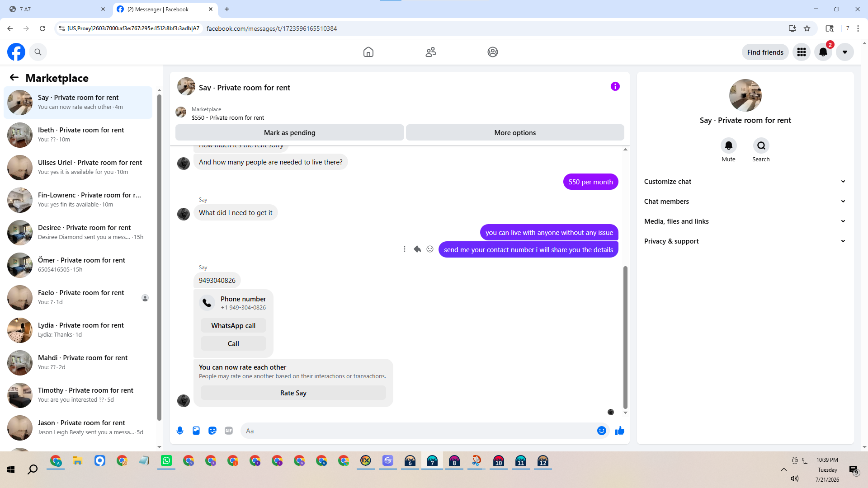
Task: Click Find friends button
Action: pyautogui.click(x=765, y=52)
